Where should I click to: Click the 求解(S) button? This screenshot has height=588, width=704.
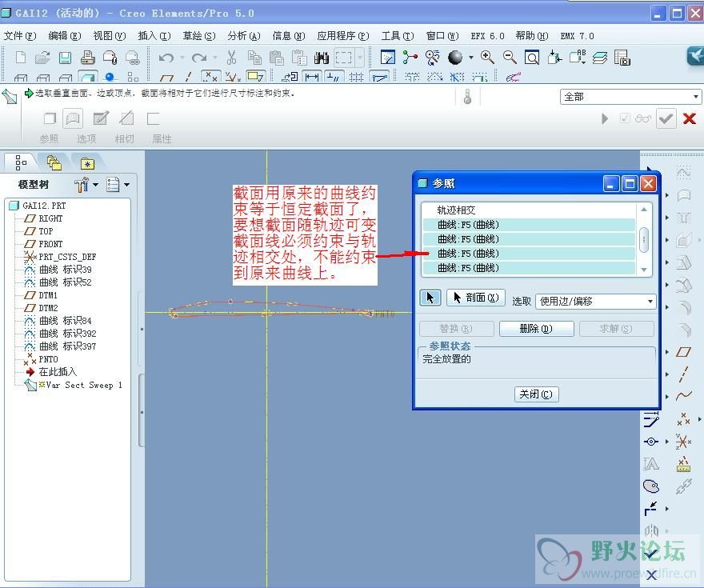coord(616,329)
